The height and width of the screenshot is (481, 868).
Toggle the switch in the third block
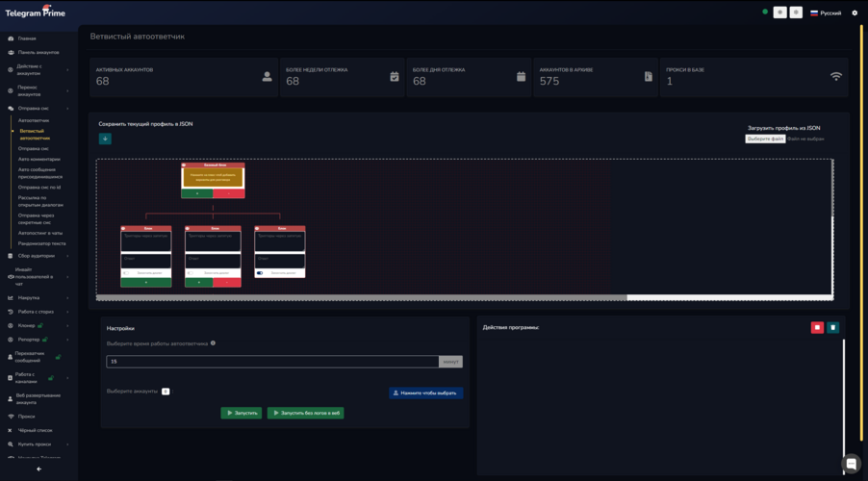[260, 272]
